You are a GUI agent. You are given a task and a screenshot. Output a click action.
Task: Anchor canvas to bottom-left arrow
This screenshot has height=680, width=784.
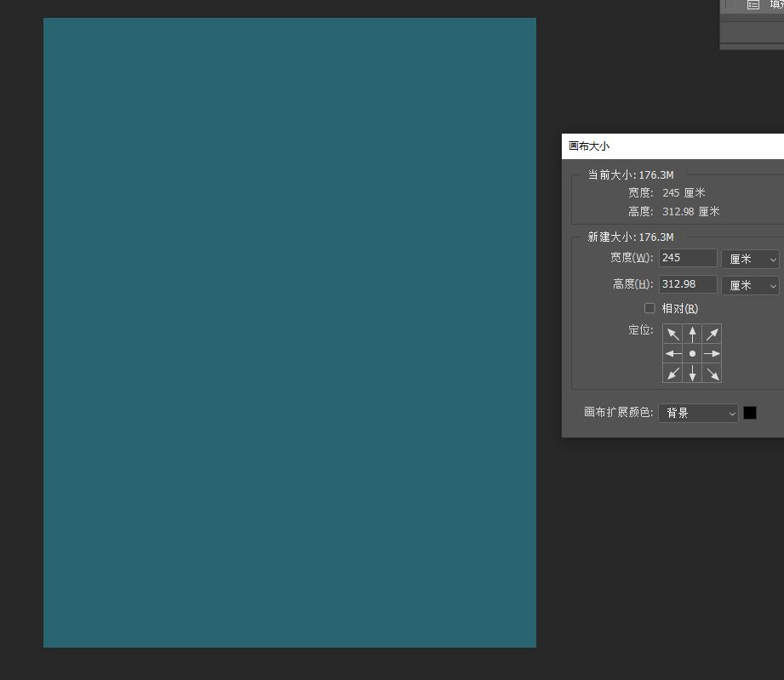(672, 373)
